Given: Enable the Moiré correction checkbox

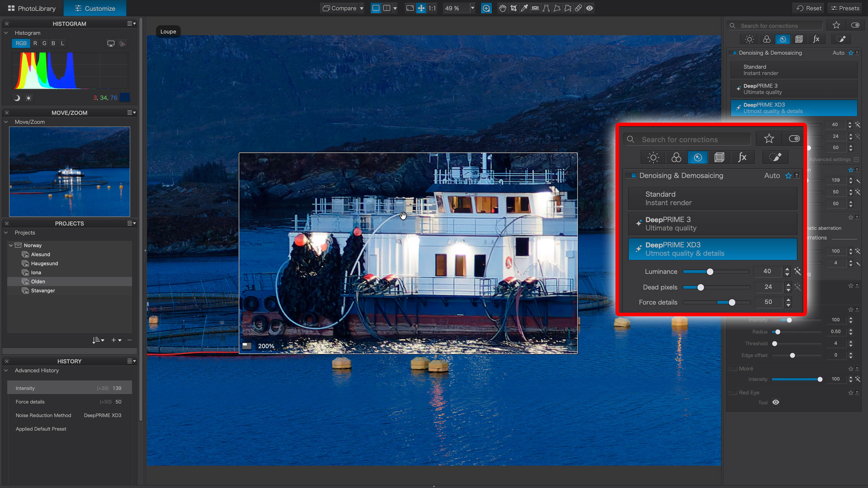Looking at the screenshot, I should pos(733,369).
